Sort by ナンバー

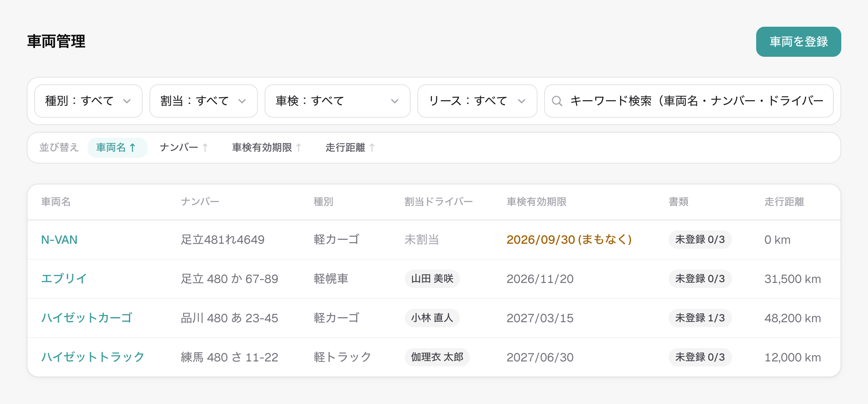point(184,148)
